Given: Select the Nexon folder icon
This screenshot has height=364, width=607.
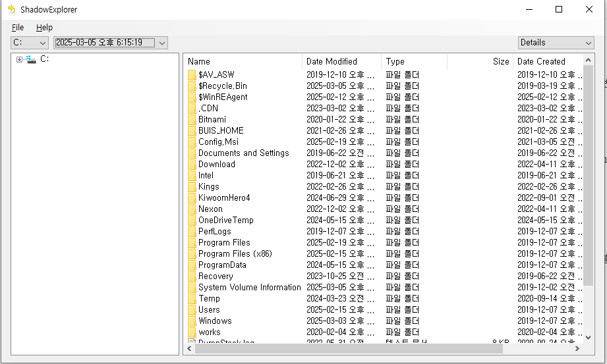Looking at the screenshot, I should click(x=192, y=209).
